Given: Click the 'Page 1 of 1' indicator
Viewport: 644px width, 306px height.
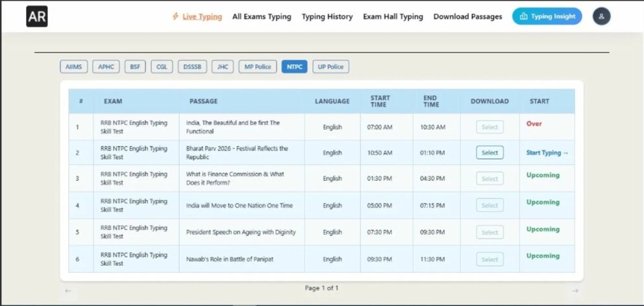Looking at the screenshot, I should point(321,288).
